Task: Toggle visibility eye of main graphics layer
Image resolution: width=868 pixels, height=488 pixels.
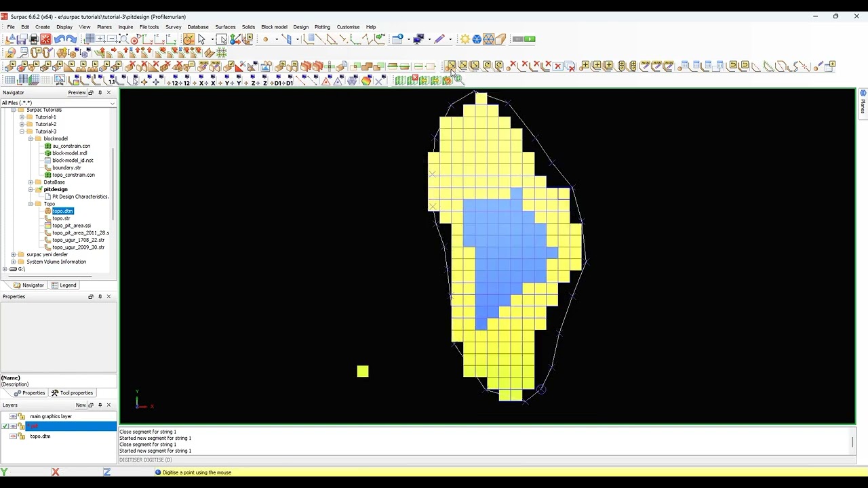Action: click(13, 416)
